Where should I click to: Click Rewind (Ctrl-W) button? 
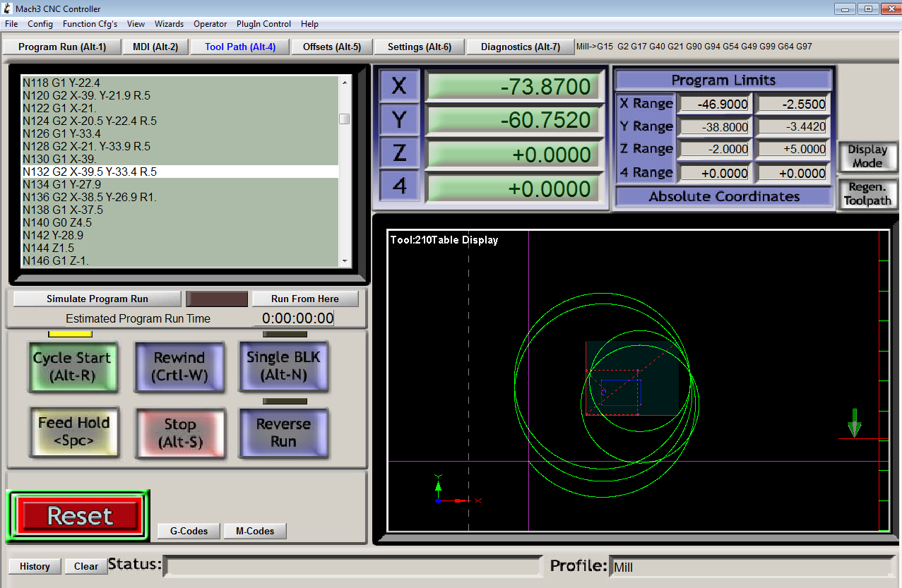tap(179, 366)
